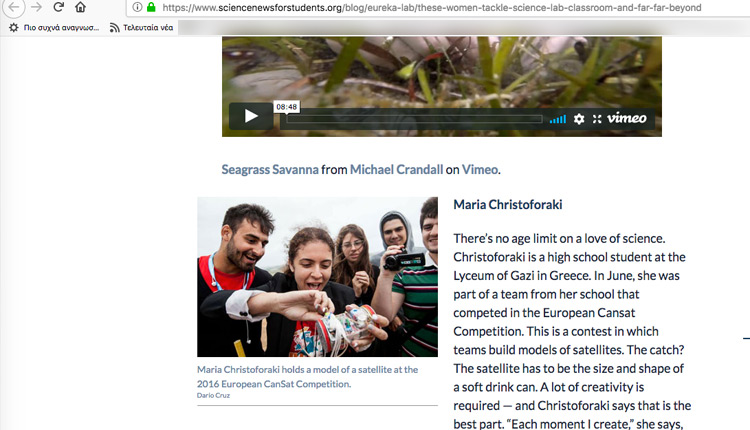Adjust the Vimeo volume bars
This screenshot has height=430, width=750.
click(558, 119)
